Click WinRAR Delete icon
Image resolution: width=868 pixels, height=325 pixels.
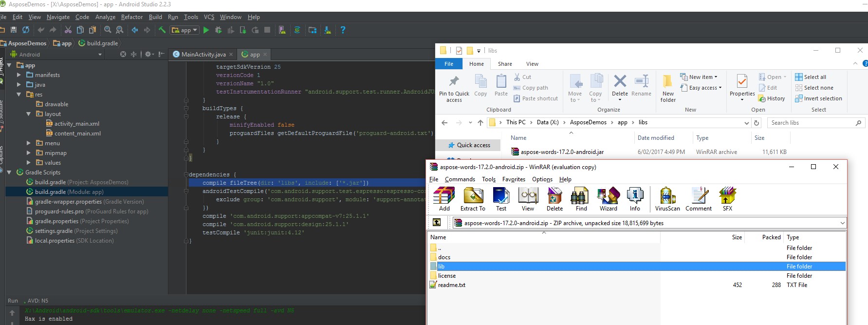coord(554,199)
